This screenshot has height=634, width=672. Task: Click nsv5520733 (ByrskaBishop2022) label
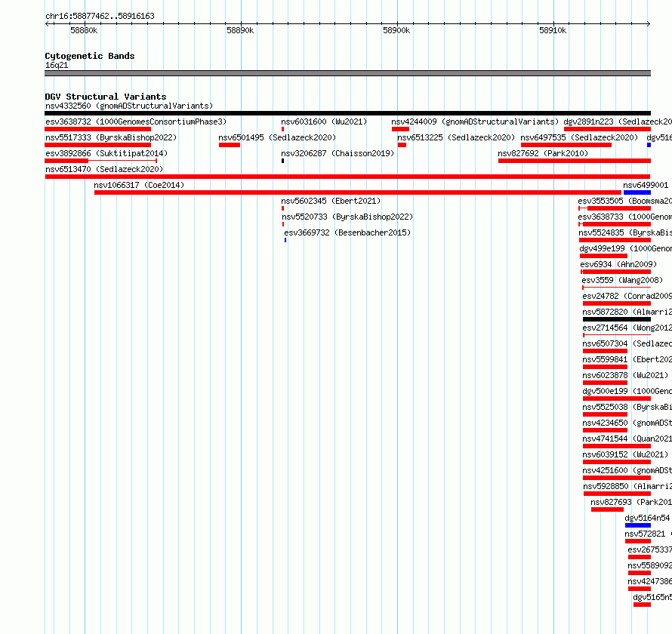pyautogui.click(x=347, y=217)
